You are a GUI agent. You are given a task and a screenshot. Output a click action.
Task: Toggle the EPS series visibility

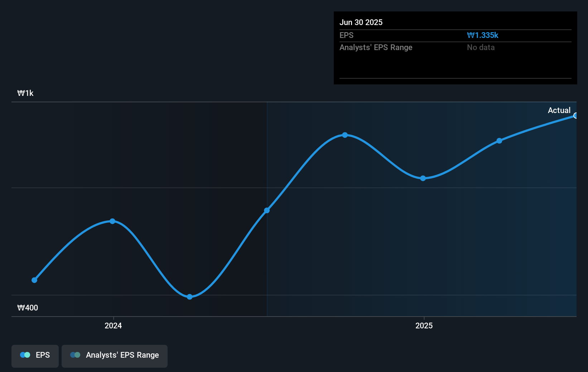(x=35, y=356)
